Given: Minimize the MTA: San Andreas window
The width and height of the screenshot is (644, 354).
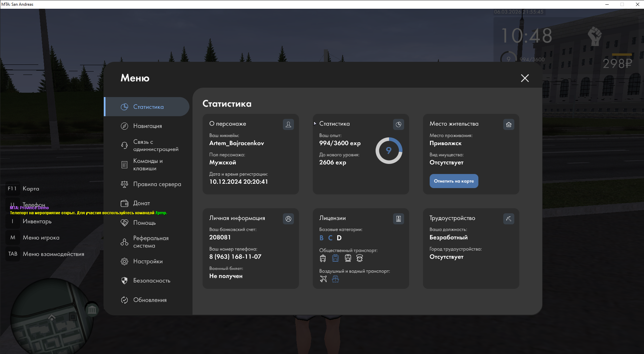Looking at the screenshot, I should point(607,4).
